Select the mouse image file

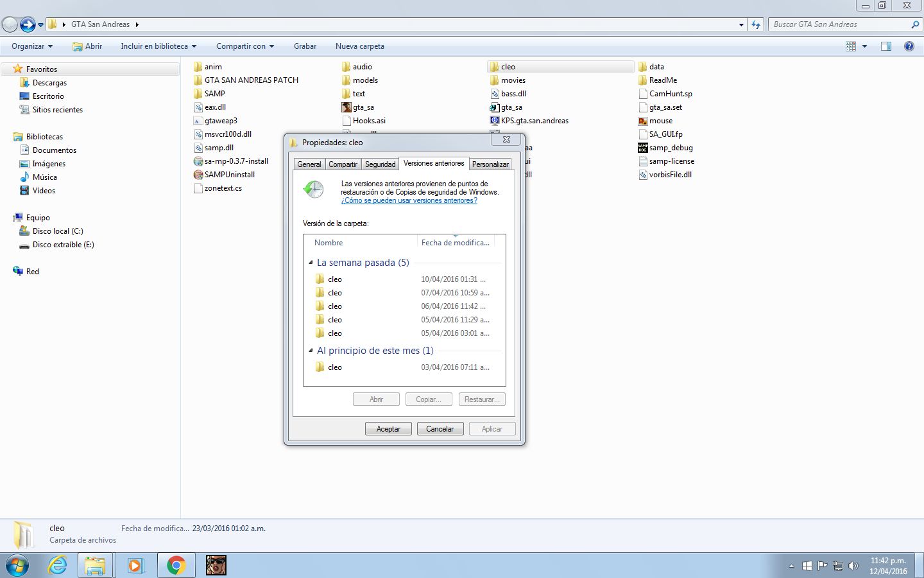pos(656,121)
